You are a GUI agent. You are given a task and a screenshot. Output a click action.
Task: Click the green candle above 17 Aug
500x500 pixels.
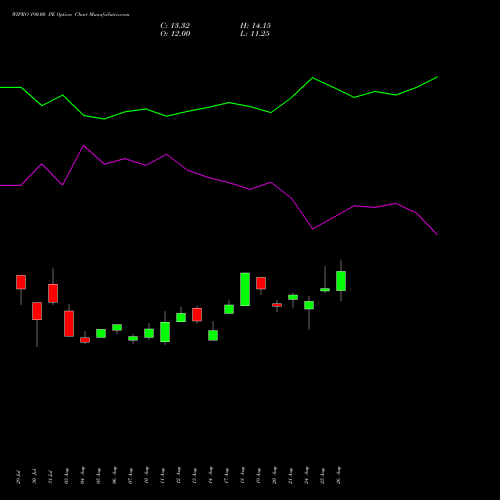pyautogui.click(x=229, y=309)
